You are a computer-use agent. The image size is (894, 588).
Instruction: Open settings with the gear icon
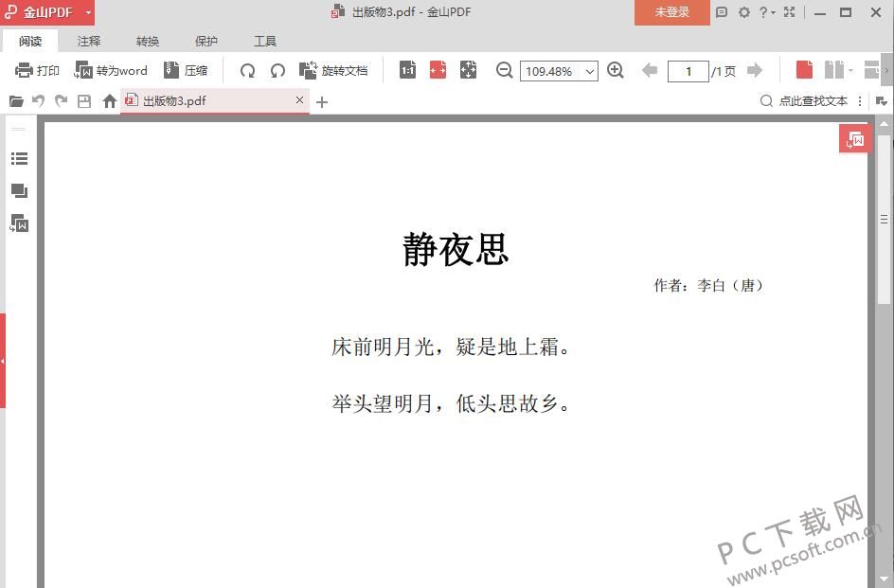pos(744,12)
